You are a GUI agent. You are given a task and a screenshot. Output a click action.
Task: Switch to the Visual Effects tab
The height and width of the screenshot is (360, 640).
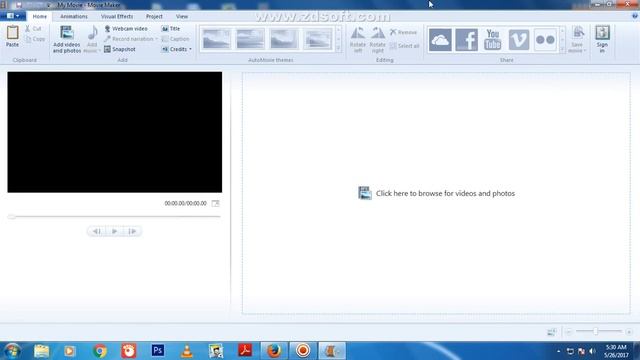[117, 16]
